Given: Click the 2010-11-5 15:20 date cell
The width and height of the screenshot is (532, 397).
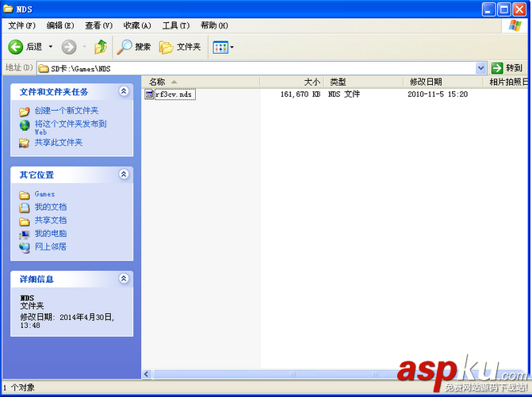Looking at the screenshot, I should 438,94.
